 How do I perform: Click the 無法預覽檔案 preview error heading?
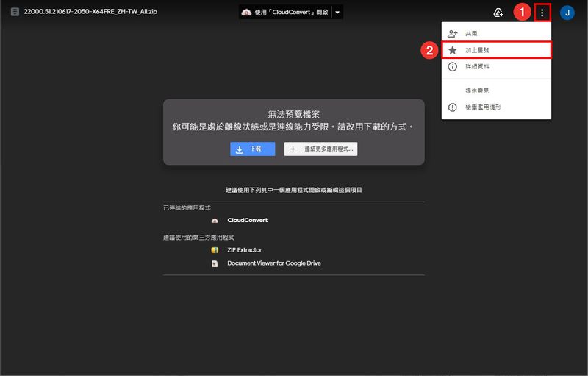point(293,114)
